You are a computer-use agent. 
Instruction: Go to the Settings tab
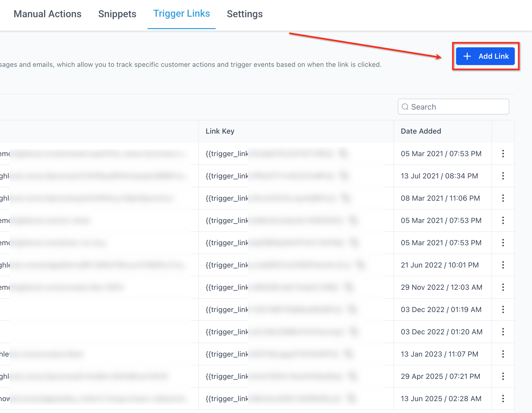point(244,14)
